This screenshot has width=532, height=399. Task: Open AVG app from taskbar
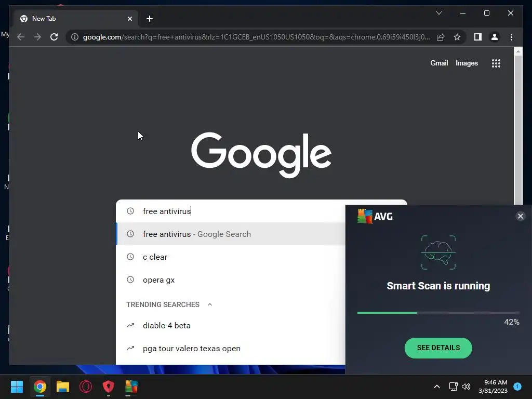click(131, 387)
